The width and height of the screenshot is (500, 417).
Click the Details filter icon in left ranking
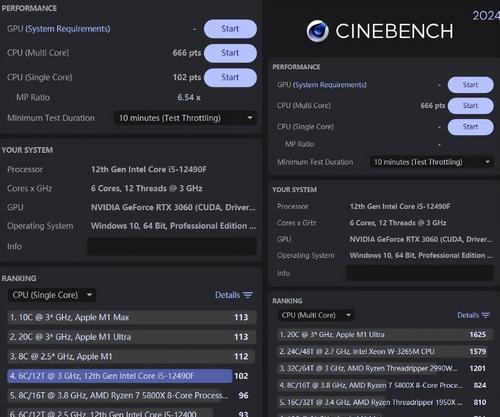248,295
